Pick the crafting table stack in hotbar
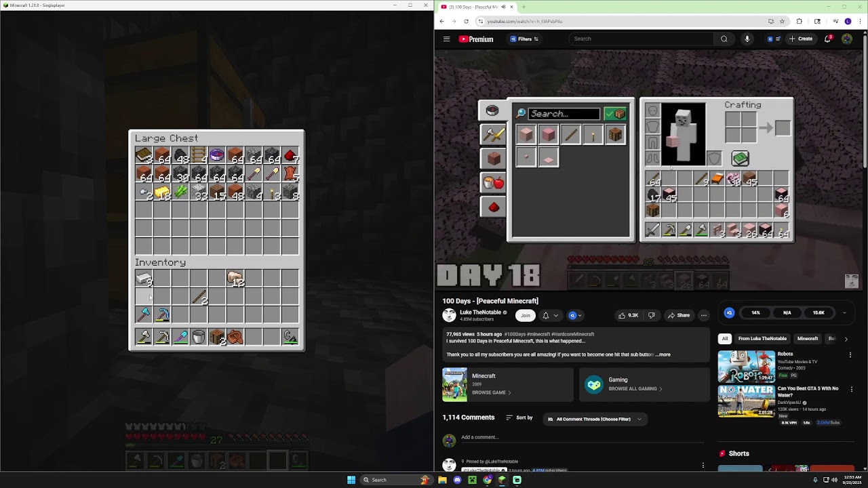The height and width of the screenshot is (488, 868). click(216, 337)
